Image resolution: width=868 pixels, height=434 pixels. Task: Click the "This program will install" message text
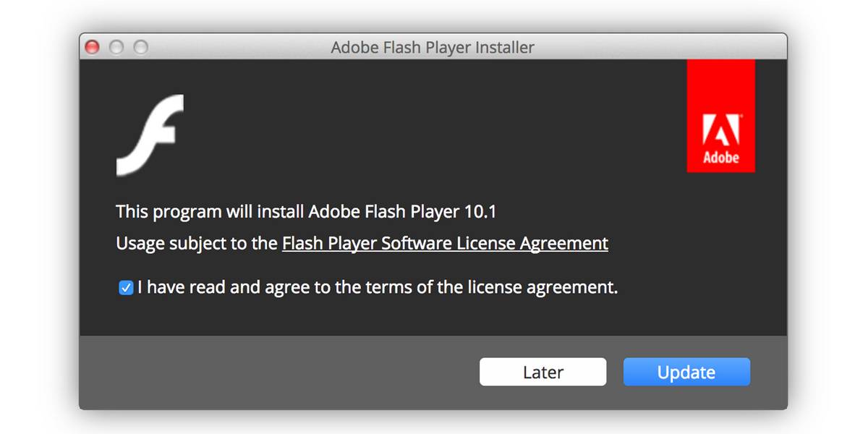(x=210, y=212)
